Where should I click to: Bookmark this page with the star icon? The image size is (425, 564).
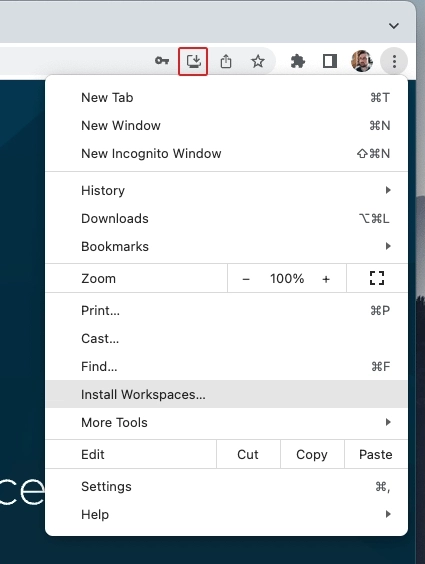[x=258, y=61]
